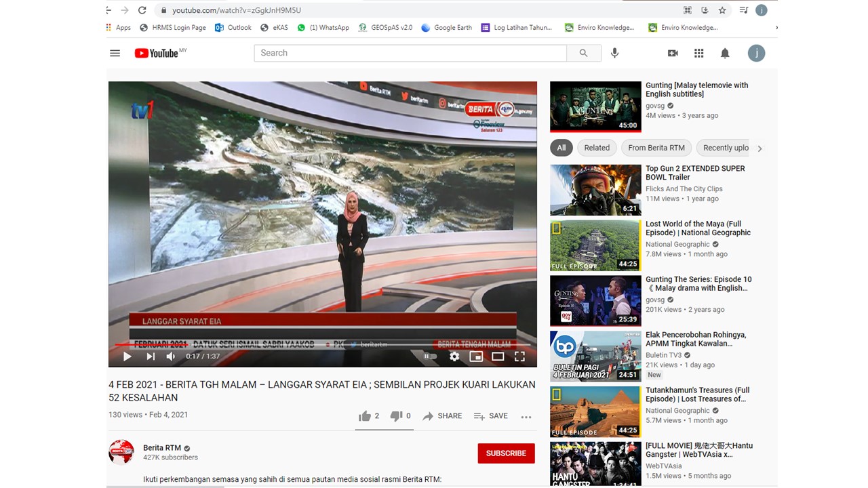Reload the YouTube page

(x=142, y=10)
